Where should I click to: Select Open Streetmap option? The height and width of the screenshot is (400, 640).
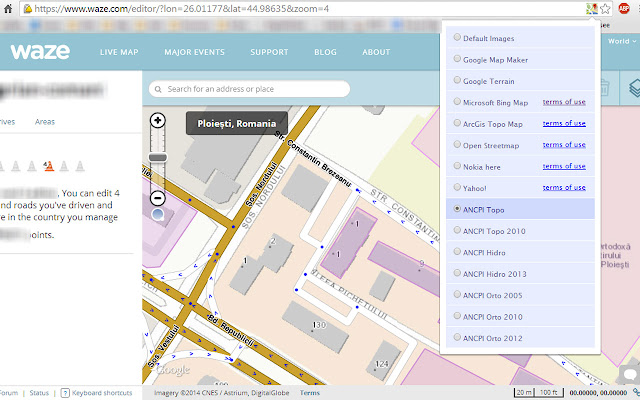(x=520, y=145)
